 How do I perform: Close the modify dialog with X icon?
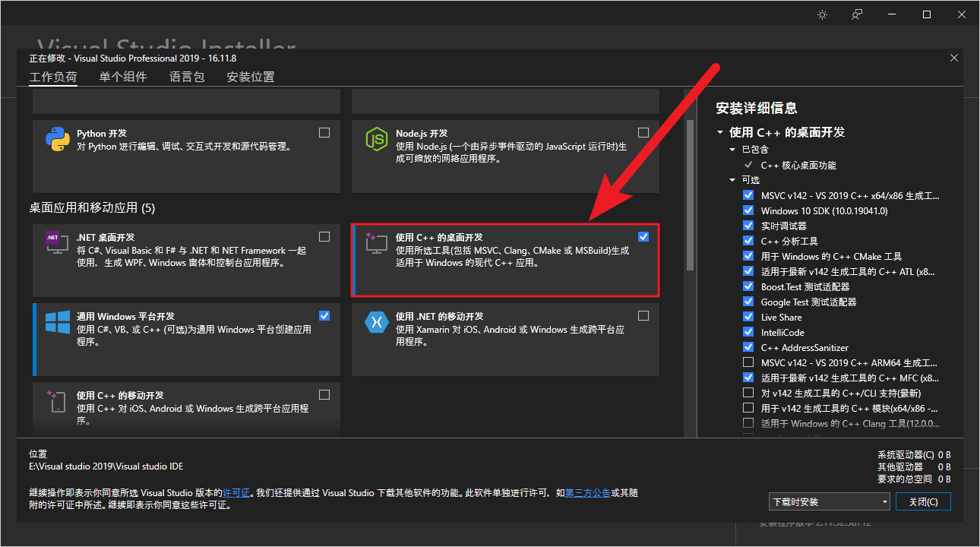click(954, 58)
